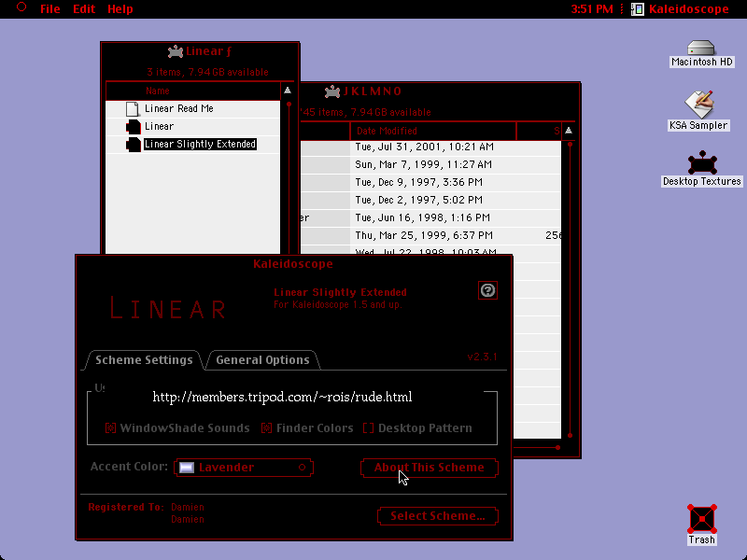
Task: Toggle the Finder Colors checkbox
Action: [x=267, y=428]
